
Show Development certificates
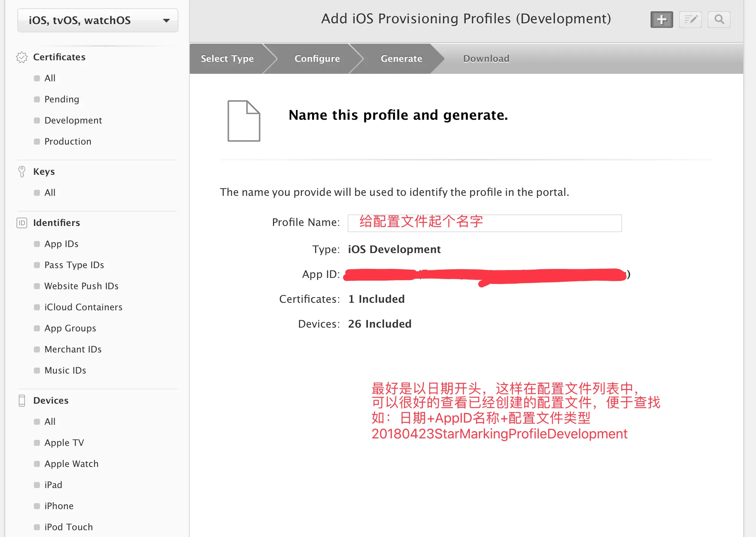tap(73, 121)
